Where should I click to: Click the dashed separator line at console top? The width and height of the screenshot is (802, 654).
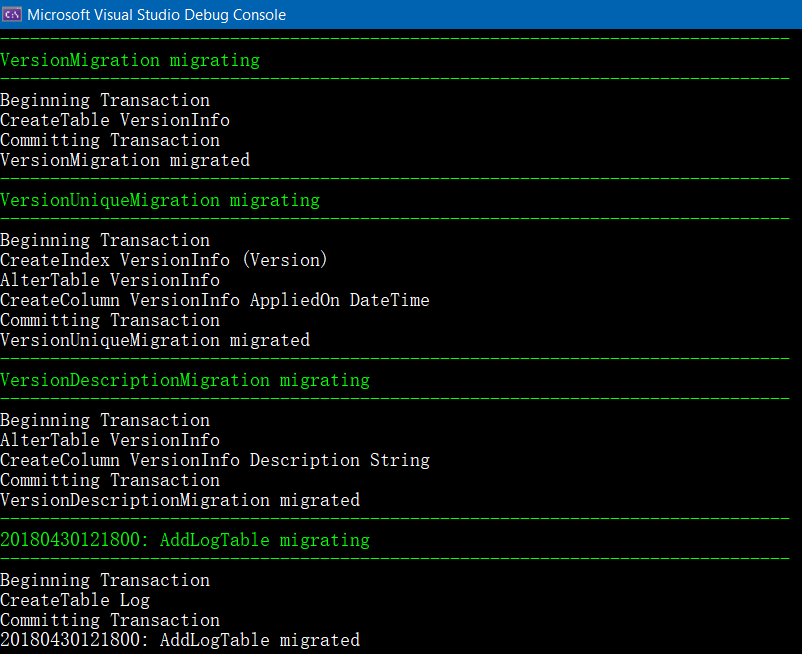(x=400, y=37)
